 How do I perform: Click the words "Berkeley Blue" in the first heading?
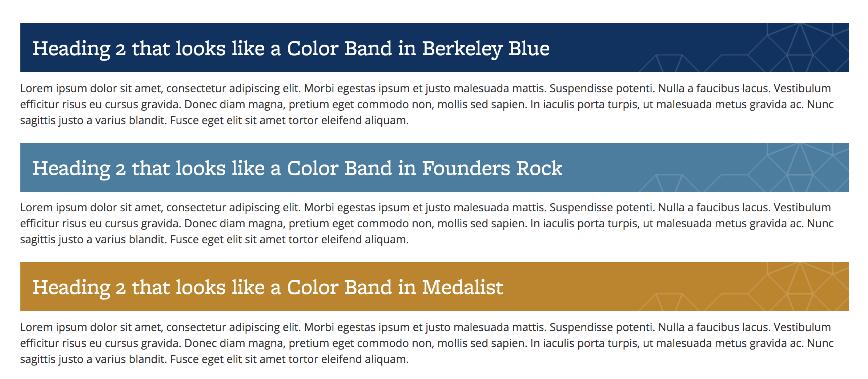[x=486, y=49]
